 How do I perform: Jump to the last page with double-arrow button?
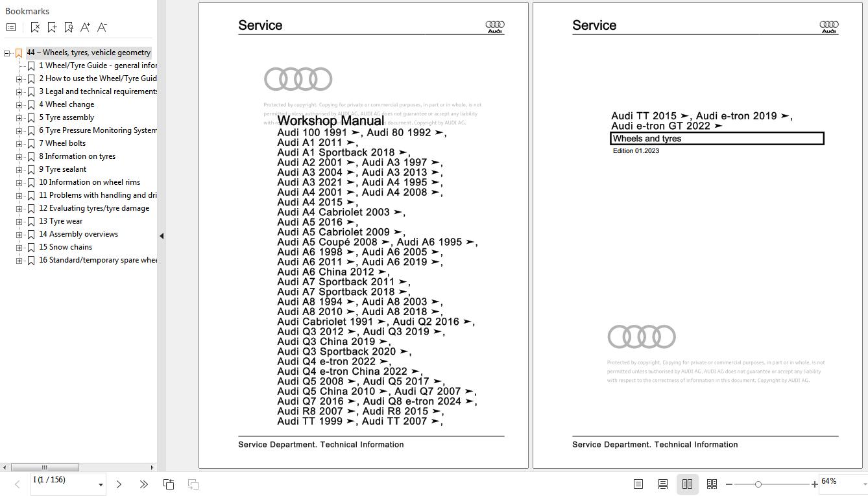pos(143,484)
